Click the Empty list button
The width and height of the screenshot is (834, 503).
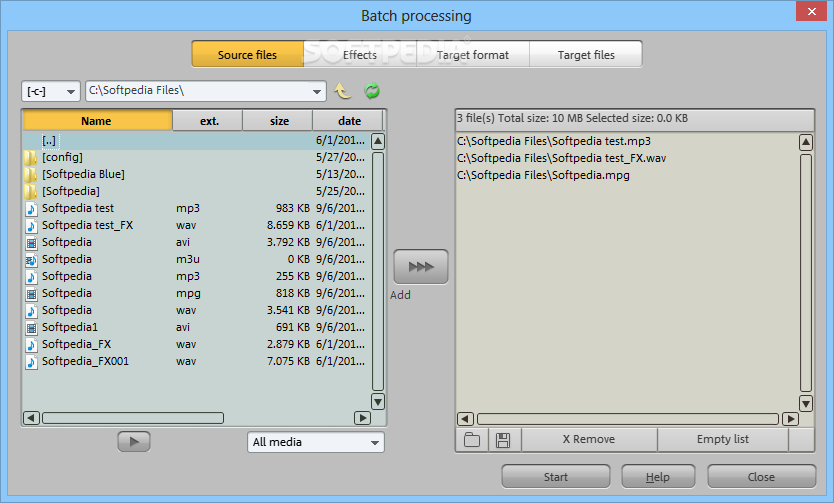[723, 439]
